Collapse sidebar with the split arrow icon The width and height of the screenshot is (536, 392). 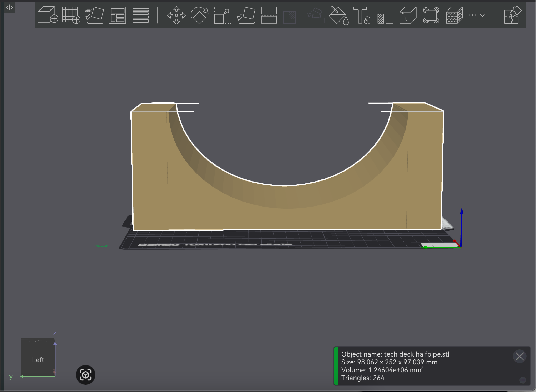click(9, 7)
